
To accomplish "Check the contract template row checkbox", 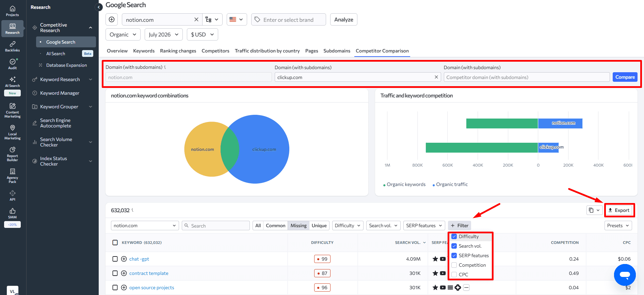I will point(115,273).
